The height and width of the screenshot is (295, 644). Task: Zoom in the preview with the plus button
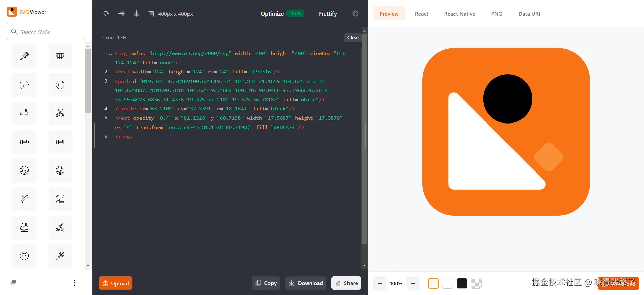[413, 283]
